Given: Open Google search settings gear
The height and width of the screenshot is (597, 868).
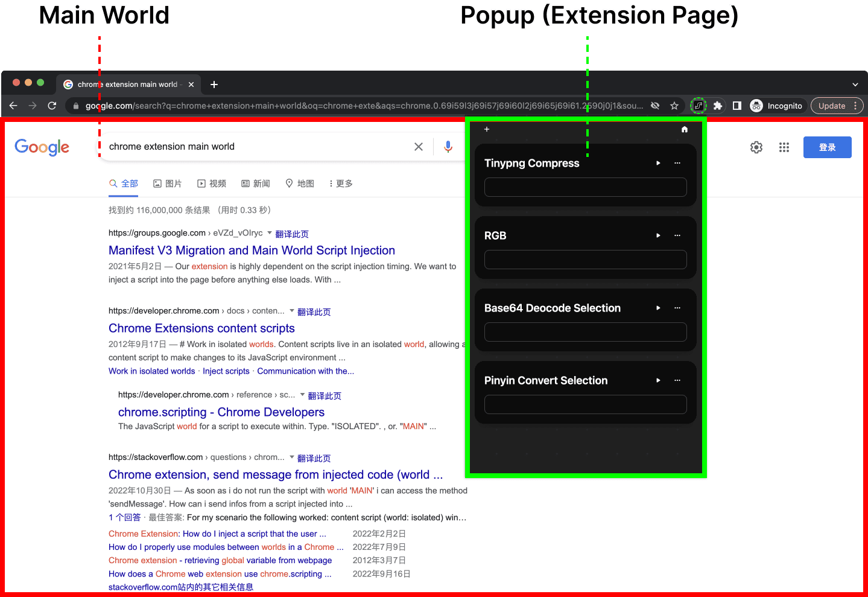Looking at the screenshot, I should coord(756,147).
